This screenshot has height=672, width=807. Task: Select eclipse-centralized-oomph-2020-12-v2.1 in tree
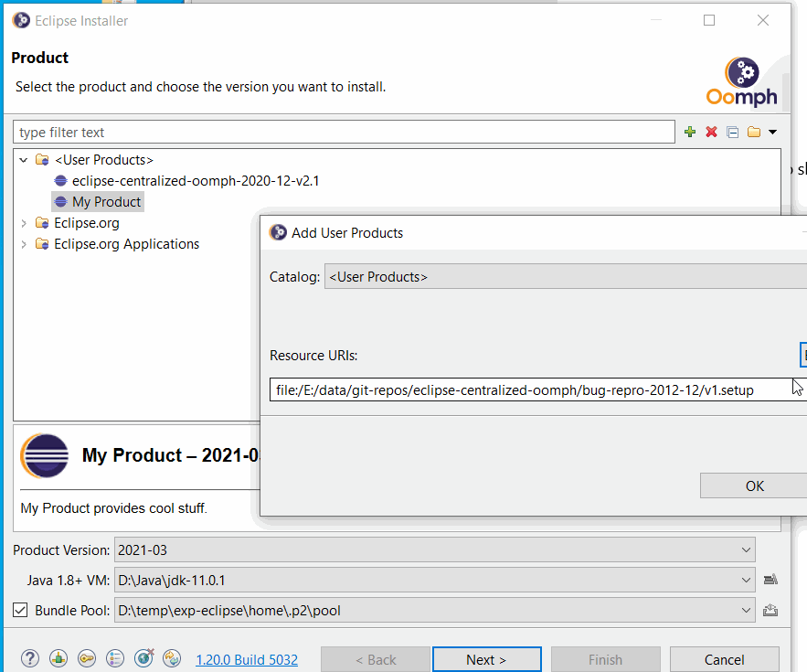(x=196, y=181)
